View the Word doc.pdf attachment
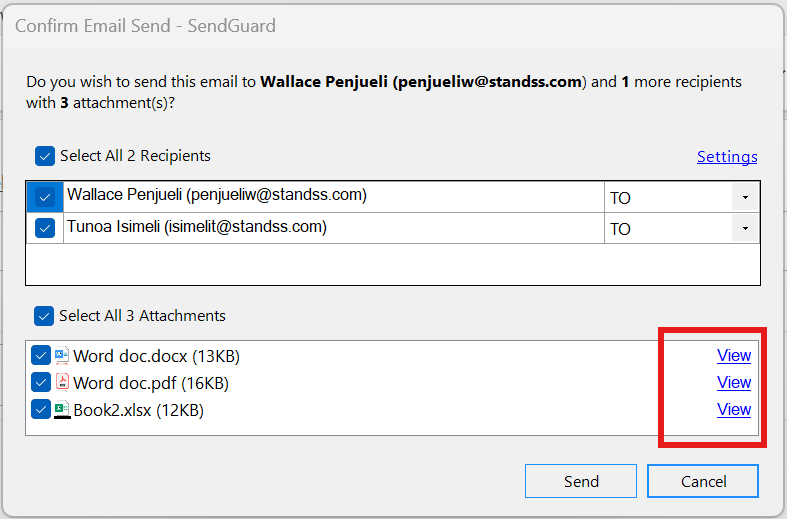787x519 pixels. coord(734,382)
